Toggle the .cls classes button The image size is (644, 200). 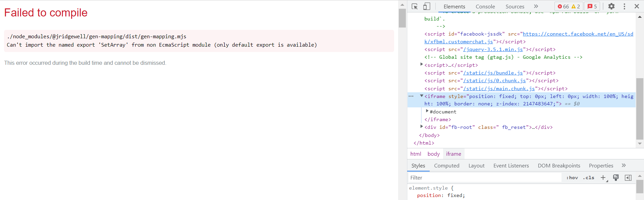588,178
